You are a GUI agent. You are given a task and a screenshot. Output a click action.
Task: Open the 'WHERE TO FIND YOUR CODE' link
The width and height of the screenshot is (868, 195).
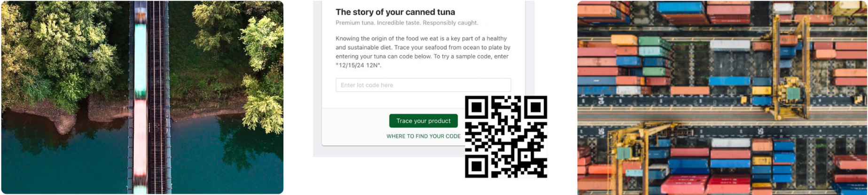click(423, 136)
